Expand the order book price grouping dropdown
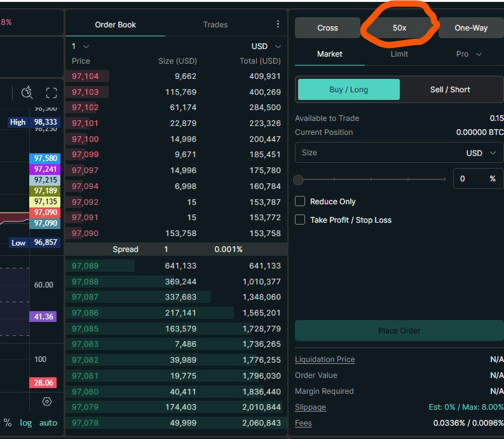Screen dimensions: 504x439 click(80, 46)
